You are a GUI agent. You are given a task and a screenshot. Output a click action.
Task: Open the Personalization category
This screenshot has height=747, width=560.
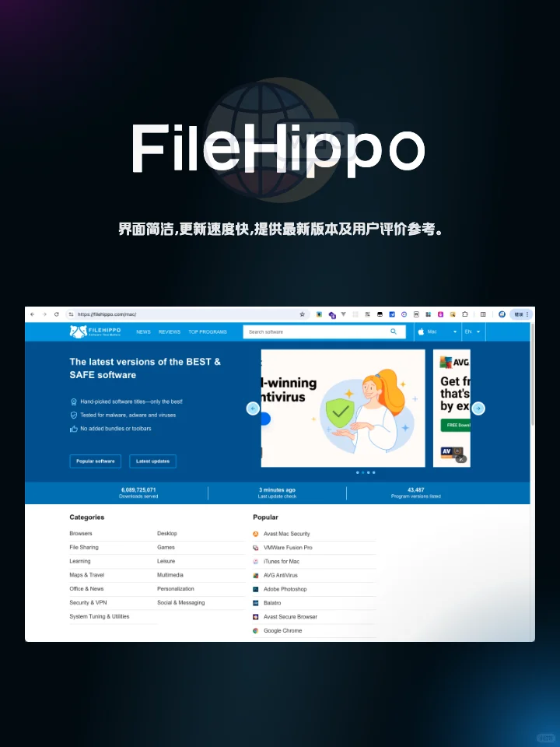click(x=176, y=589)
